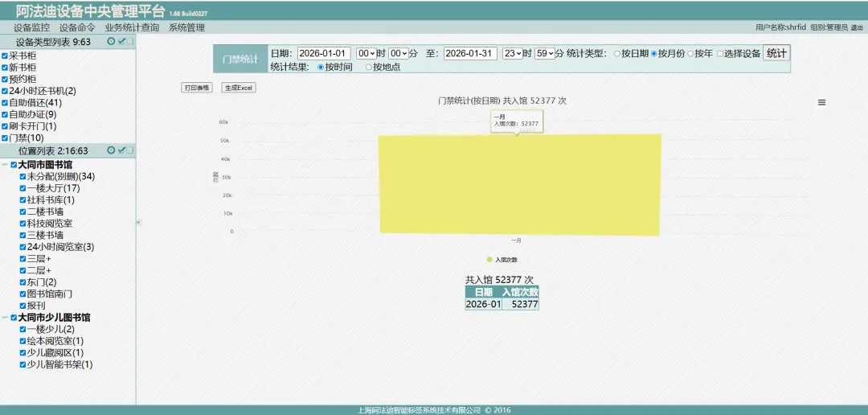The image size is (868, 415).
Task: Toggle the 报刊 location checkbox
Action: click(23, 306)
